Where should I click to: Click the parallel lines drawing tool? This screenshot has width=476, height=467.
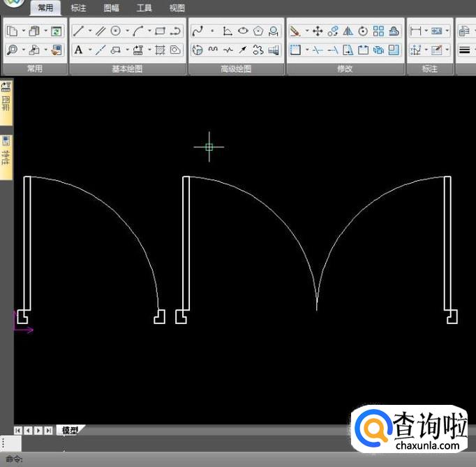point(101,31)
